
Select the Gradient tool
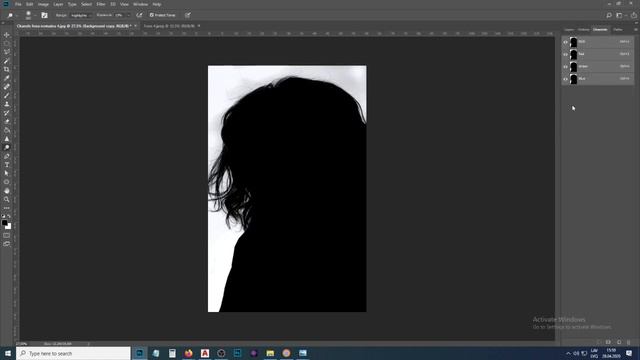click(7, 130)
